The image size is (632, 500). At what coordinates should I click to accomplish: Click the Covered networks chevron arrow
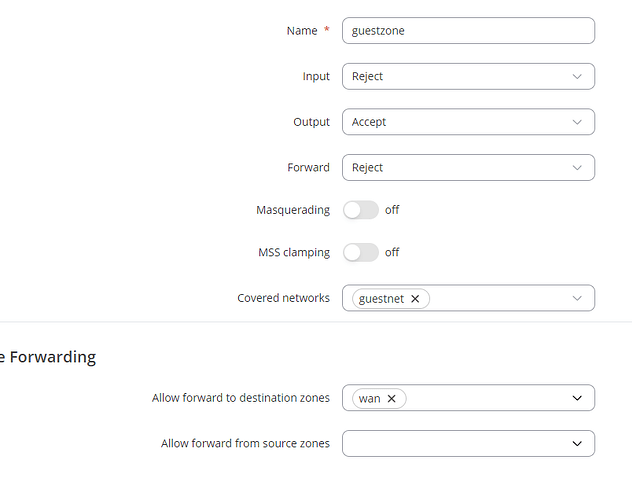(x=577, y=298)
